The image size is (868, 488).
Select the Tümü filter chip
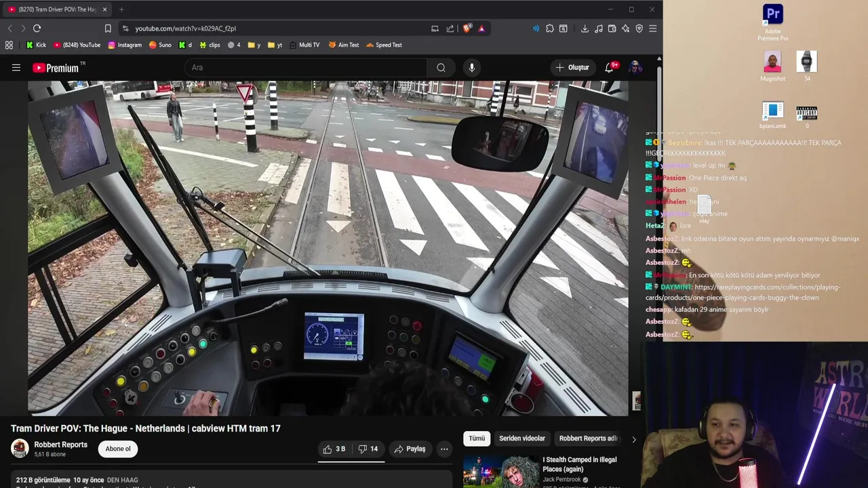[x=477, y=439]
